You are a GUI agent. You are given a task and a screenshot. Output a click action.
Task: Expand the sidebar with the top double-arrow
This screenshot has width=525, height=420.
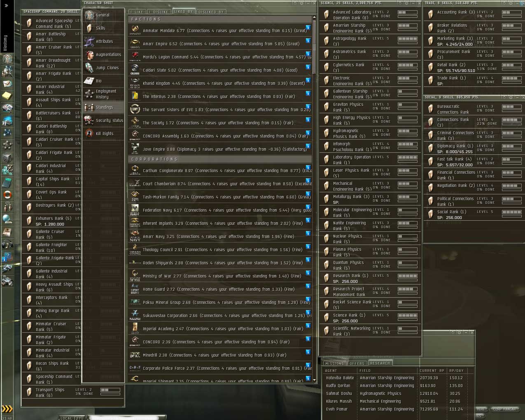[7, 6]
